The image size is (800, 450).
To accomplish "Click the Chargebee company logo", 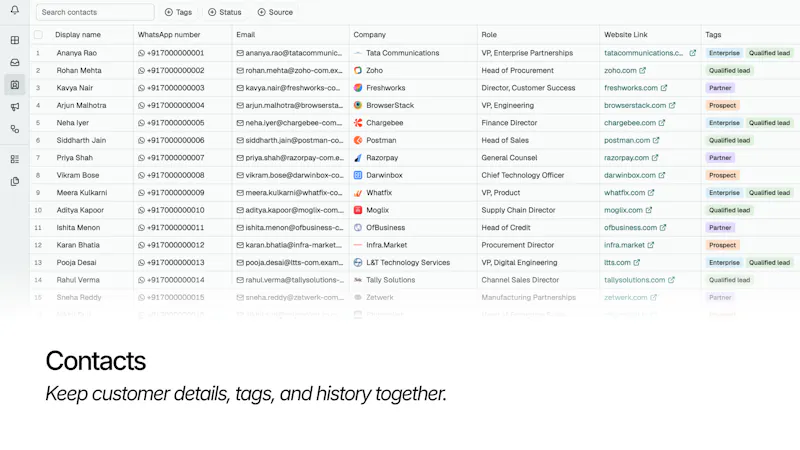I will click(358, 122).
